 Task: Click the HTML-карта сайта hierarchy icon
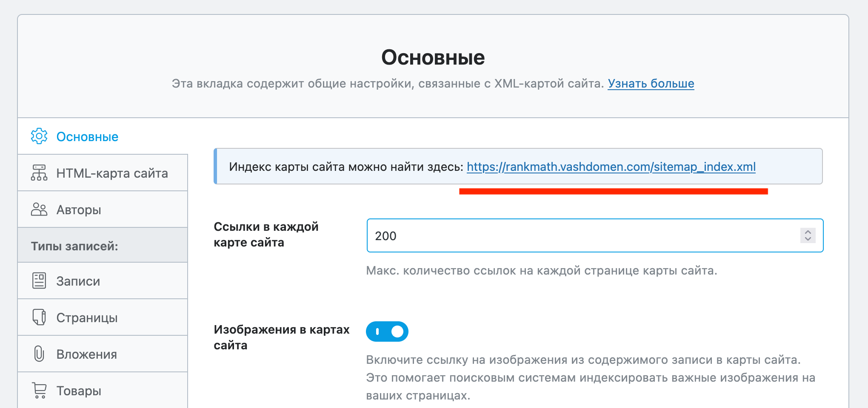click(39, 173)
